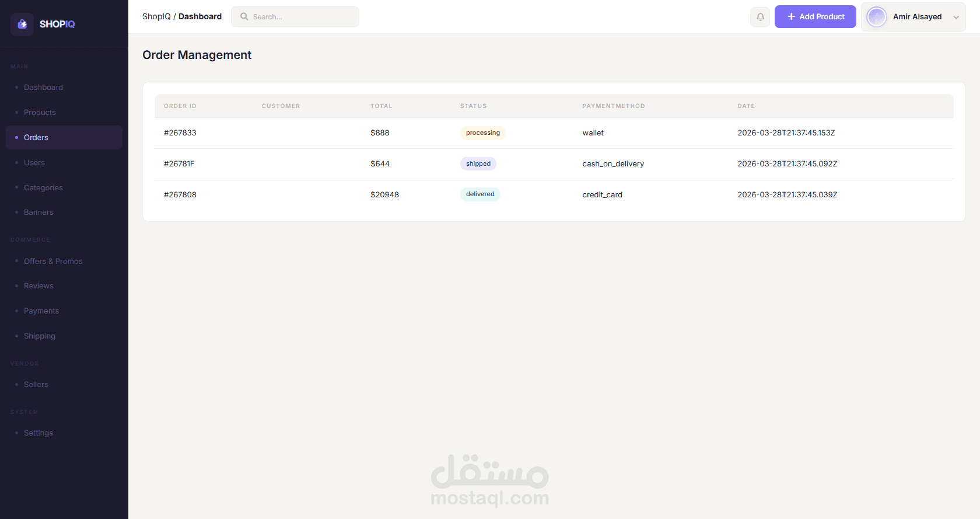The image size is (980, 519).
Task: Click date 2026-03-28T21:37:45.153Z
Action: click(786, 133)
